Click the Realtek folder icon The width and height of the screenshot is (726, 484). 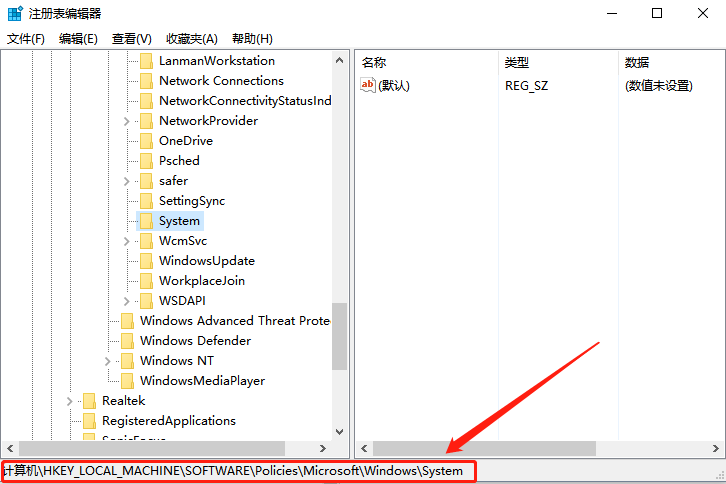89,401
